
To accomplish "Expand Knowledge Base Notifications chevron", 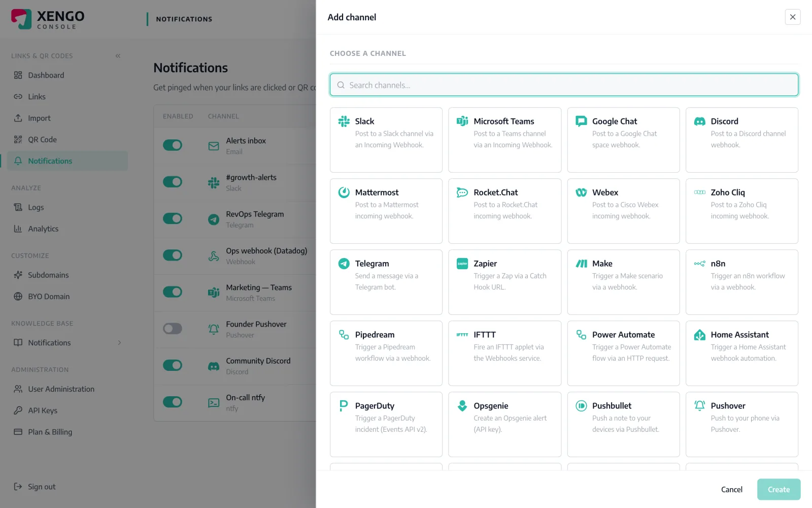I will [x=120, y=343].
